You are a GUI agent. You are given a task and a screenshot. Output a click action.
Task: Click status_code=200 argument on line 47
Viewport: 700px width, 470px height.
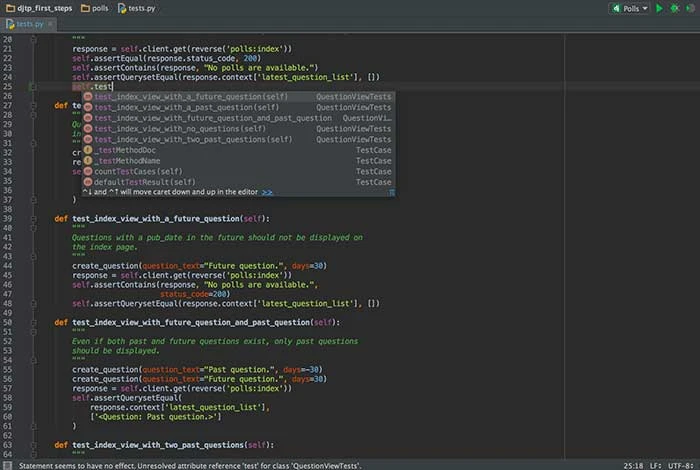point(193,294)
